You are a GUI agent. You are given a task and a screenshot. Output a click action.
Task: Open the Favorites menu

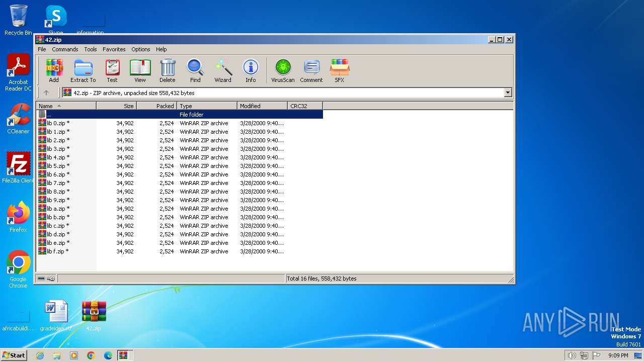(114, 49)
